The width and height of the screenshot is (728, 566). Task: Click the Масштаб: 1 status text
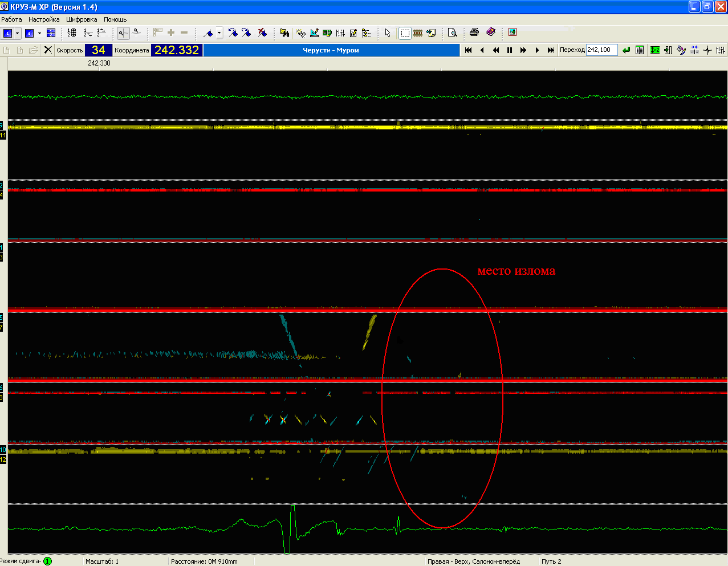click(102, 561)
